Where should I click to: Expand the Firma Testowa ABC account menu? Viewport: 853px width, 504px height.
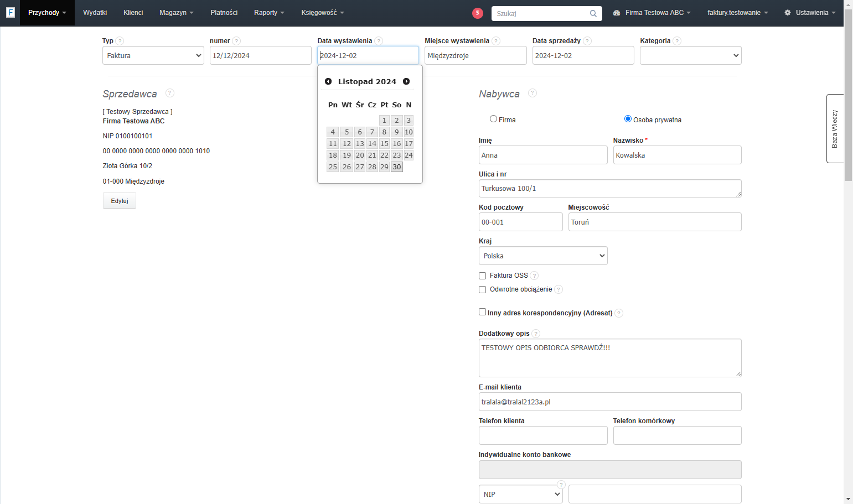(x=652, y=13)
